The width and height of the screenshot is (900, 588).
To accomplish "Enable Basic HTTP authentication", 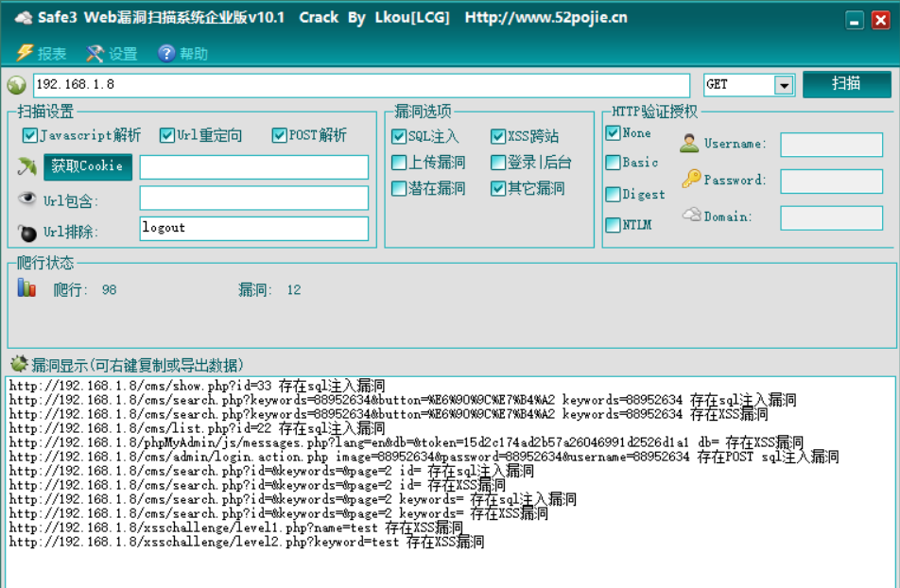I will pos(613,163).
